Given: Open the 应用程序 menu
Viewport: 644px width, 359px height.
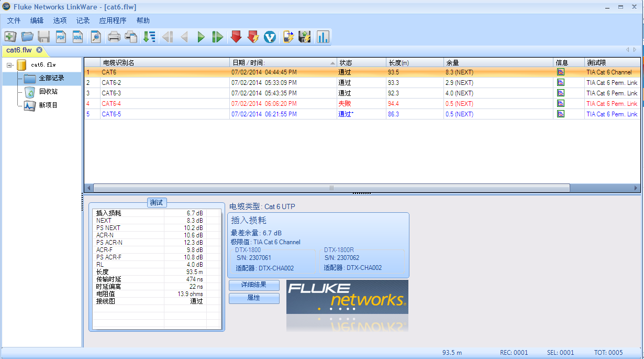Looking at the screenshot, I should pyautogui.click(x=112, y=20).
